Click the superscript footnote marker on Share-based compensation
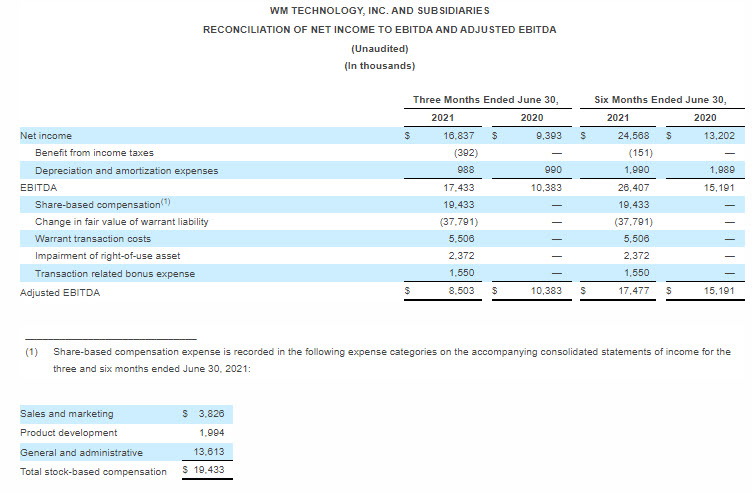Screen dimensions: 752x493 [164, 202]
